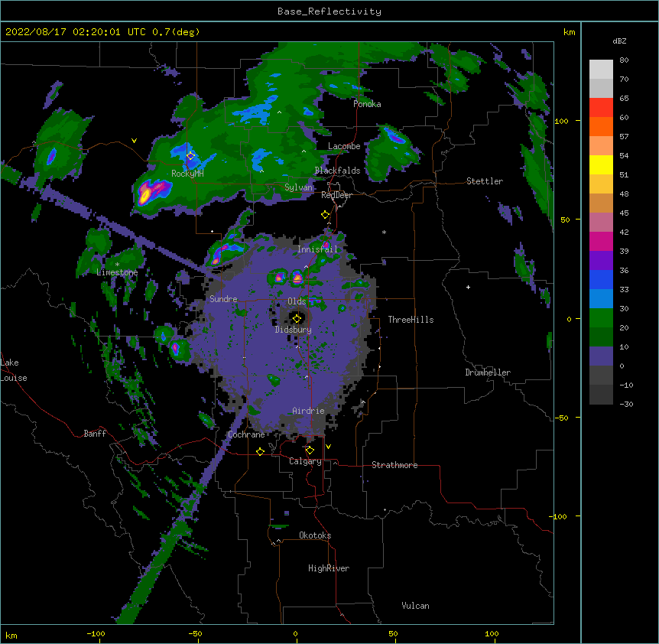Click the Didsbury city label
The height and width of the screenshot is (644, 659).
[x=293, y=330]
